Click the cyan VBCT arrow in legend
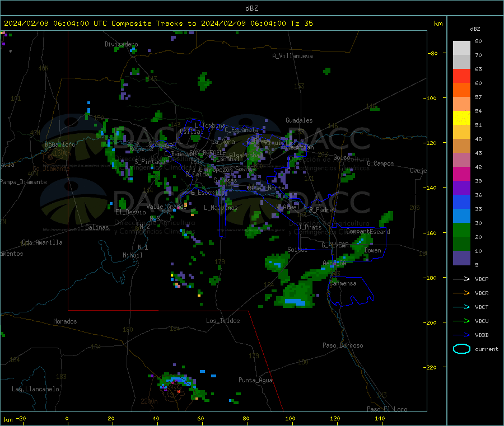This screenshot has width=504, height=426. tap(461, 307)
